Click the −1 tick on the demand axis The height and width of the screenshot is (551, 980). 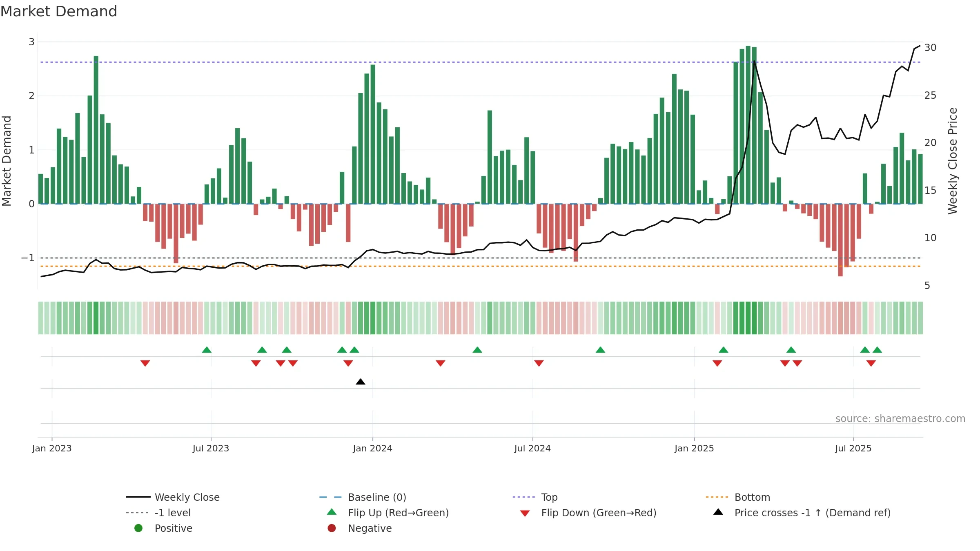coord(28,258)
